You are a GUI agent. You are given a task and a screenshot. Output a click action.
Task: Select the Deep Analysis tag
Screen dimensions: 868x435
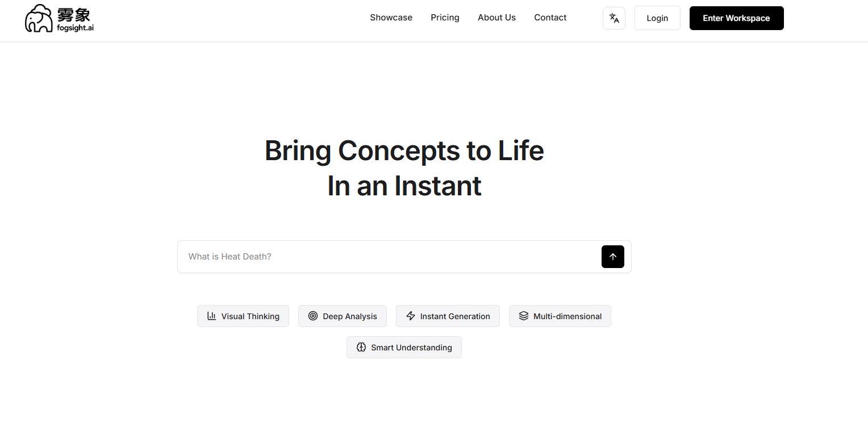coord(343,316)
